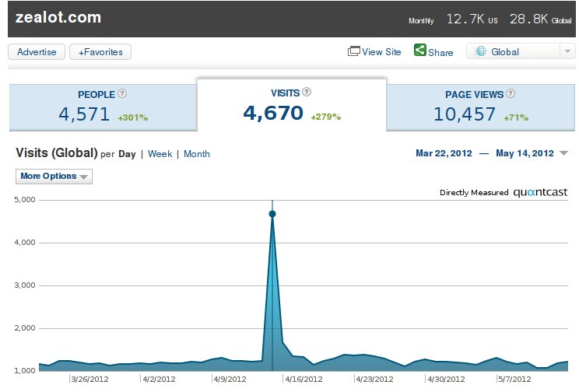
Task: Open the quantcast logo link
Action: 540,192
